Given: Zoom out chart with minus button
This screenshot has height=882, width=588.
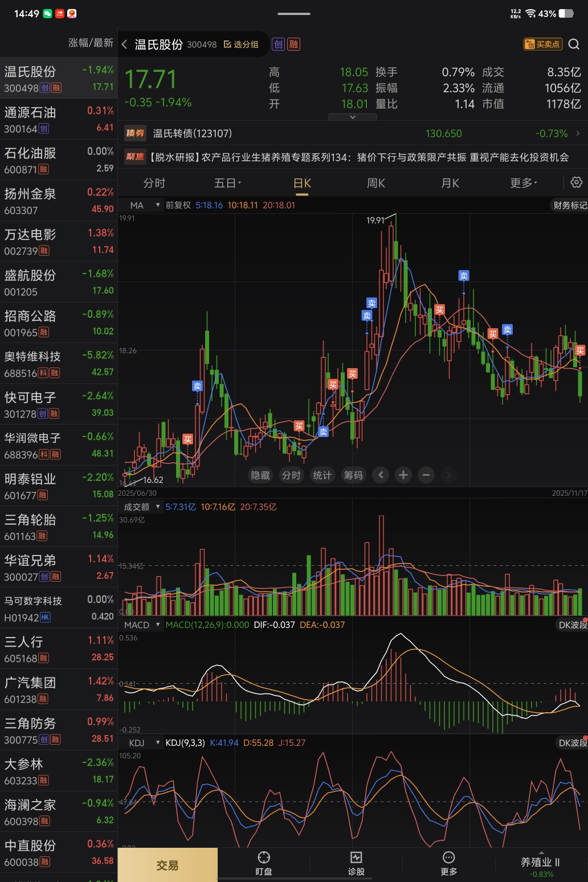Looking at the screenshot, I should point(426,475).
